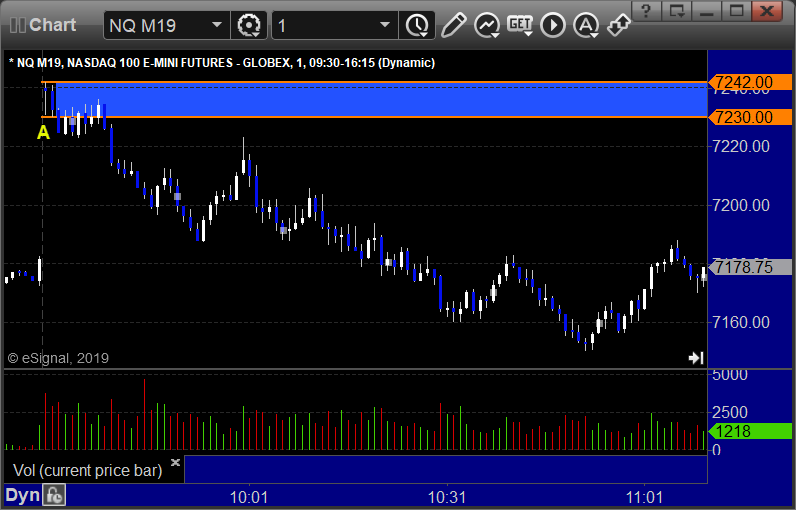Screen dimensions: 796x510
Task: Toggle the lock icon next to Dyn
Action: tap(54, 495)
